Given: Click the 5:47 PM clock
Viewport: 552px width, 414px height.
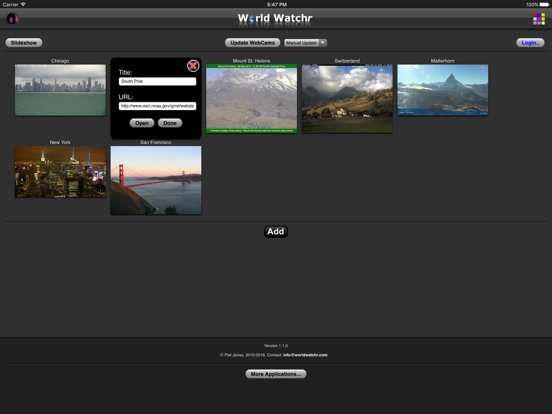Looking at the screenshot, I should (x=277, y=5).
